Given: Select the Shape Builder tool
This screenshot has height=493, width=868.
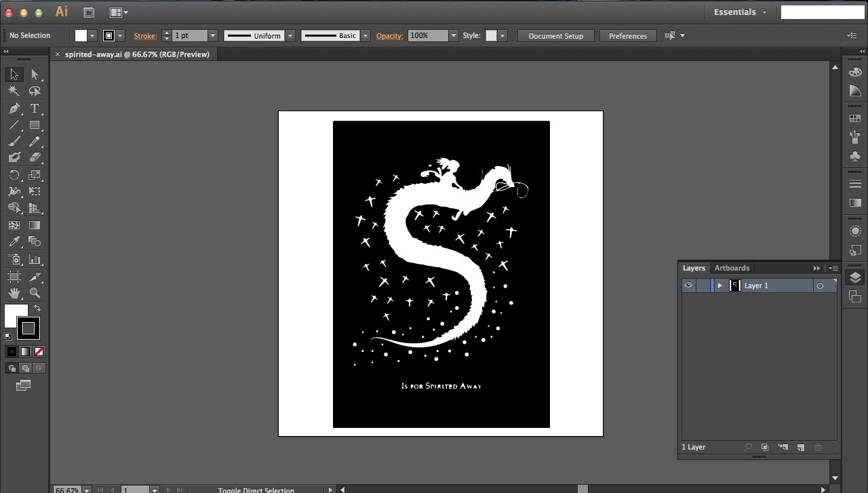Looking at the screenshot, I should [14, 208].
